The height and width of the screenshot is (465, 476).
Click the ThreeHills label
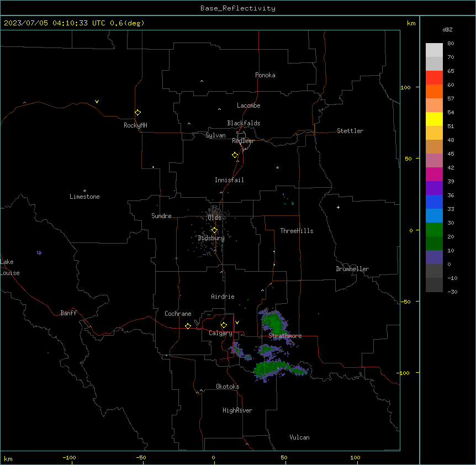[x=297, y=231]
